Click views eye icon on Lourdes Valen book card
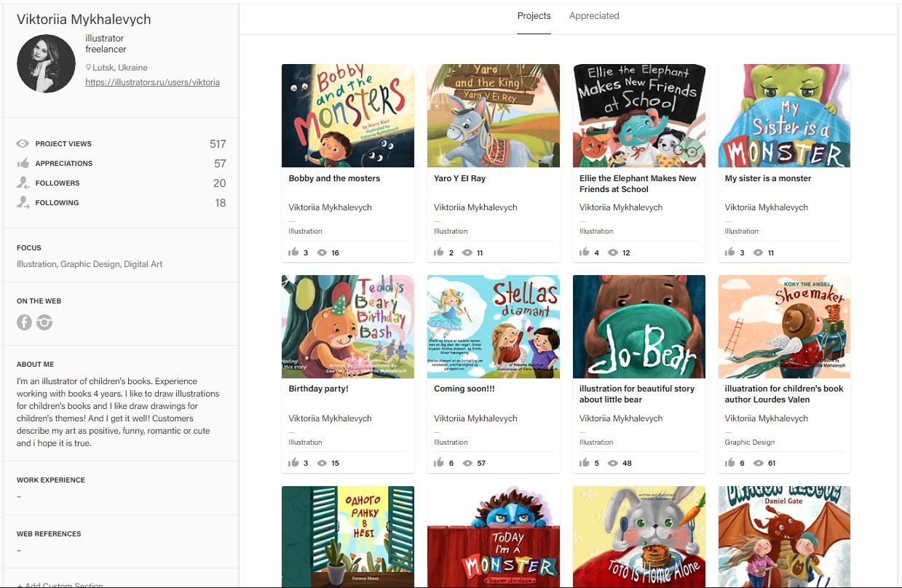The width and height of the screenshot is (902, 588). tap(759, 464)
